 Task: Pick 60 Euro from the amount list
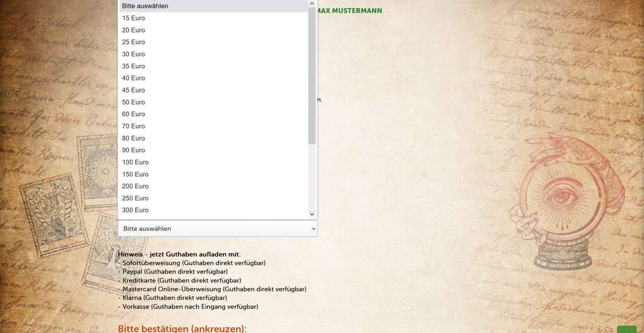(134, 114)
